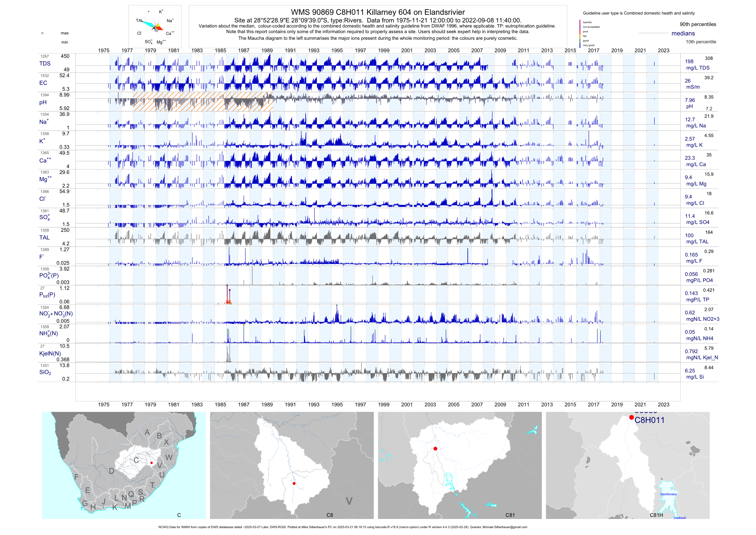
Task: Click the SiO2 parameter label
Action: [45, 372]
